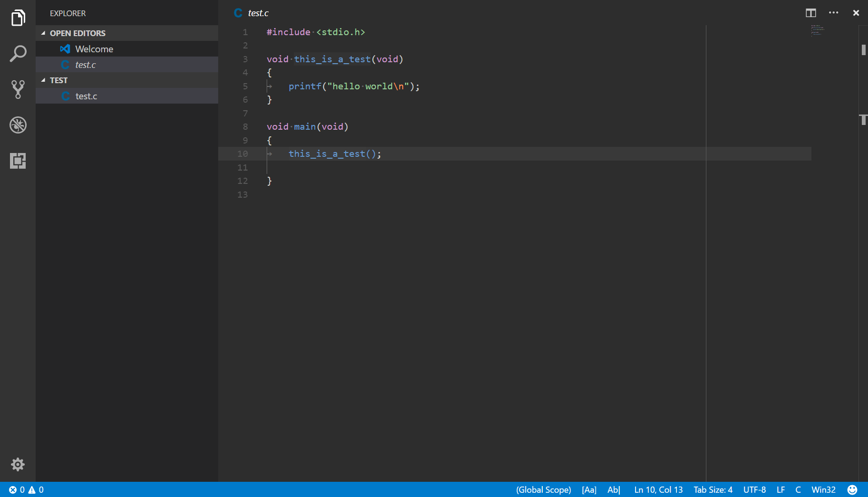868x497 pixels.
Task: Toggle the [Aa] status bar item
Action: click(x=589, y=490)
